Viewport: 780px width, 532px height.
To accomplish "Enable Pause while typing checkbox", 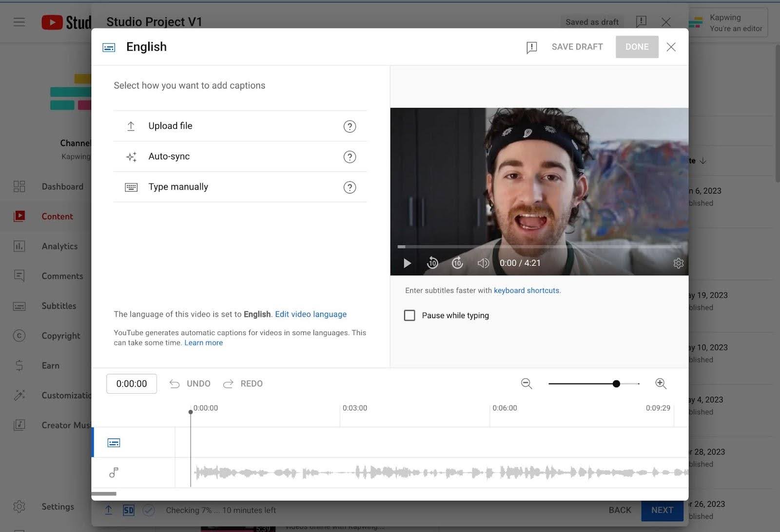I will [x=409, y=315].
